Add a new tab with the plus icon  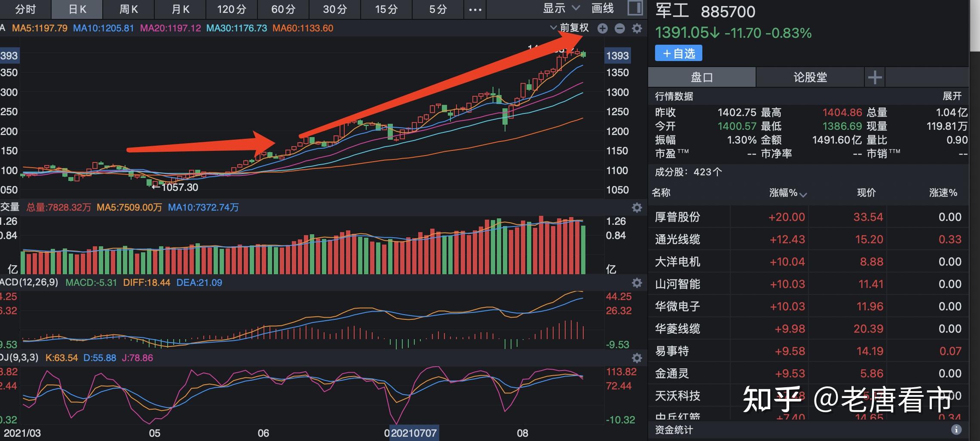(875, 77)
